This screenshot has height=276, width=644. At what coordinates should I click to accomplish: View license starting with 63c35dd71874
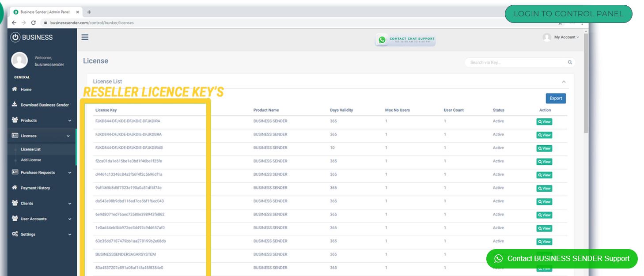[544, 242]
